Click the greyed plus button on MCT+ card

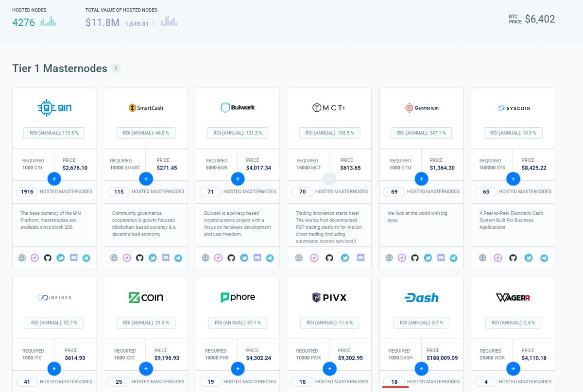(329, 179)
